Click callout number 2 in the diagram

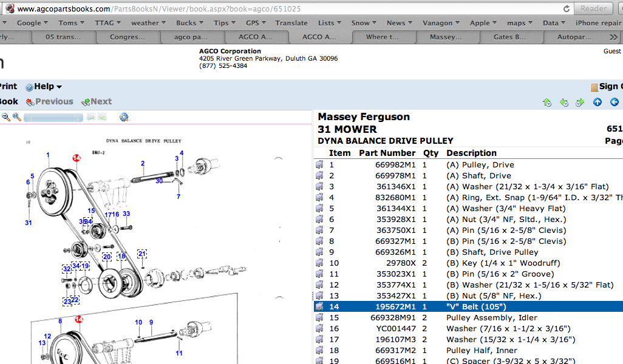(x=143, y=163)
